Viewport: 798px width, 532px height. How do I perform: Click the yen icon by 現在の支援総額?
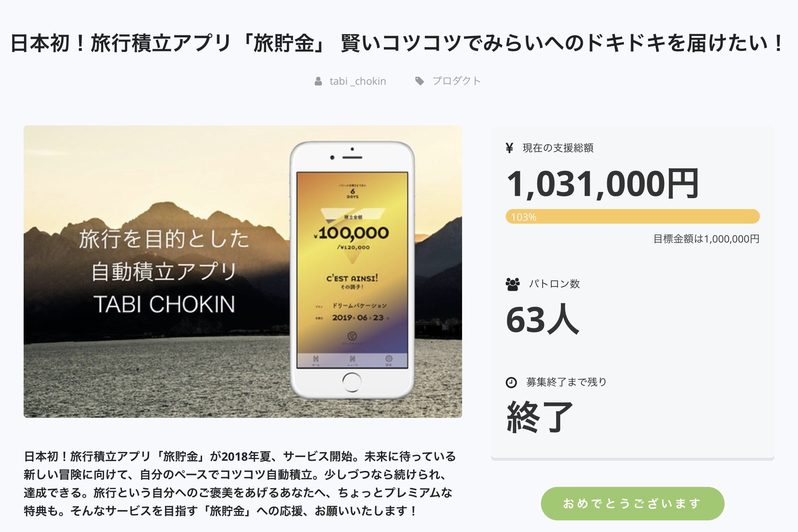[509, 148]
